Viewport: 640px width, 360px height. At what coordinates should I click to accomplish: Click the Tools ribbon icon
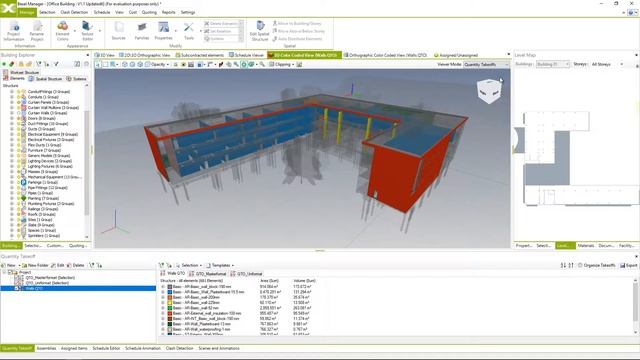point(189,31)
